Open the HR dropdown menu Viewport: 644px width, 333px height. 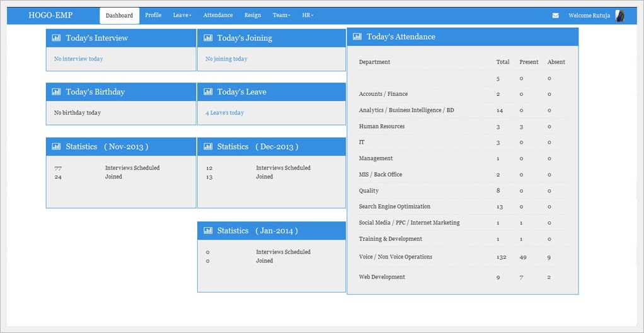pos(308,15)
